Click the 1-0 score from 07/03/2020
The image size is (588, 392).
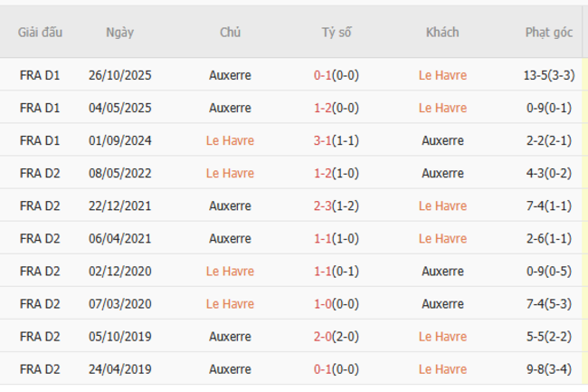[323, 303]
